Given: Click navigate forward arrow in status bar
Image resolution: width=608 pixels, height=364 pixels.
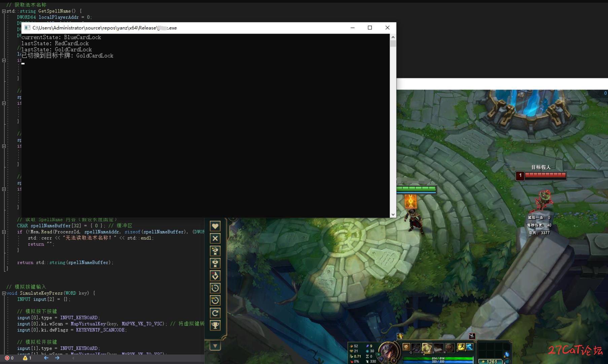Looking at the screenshot, I should [x=57, y=358].
